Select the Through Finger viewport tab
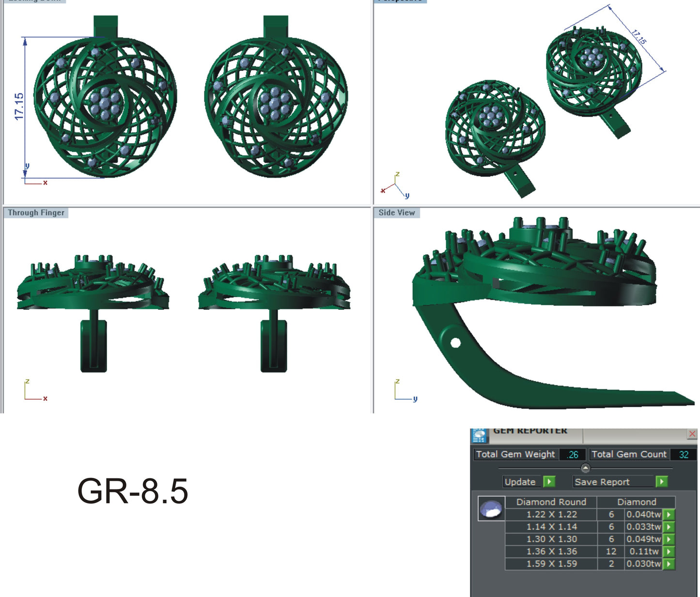Screen dimensions: 700x597 [36, 213]
